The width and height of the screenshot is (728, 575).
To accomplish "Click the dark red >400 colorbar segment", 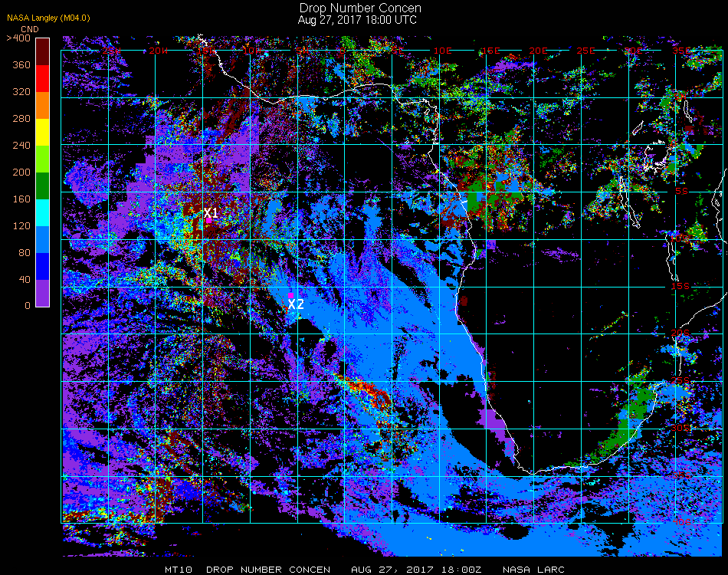I will (x=42, y=51).
